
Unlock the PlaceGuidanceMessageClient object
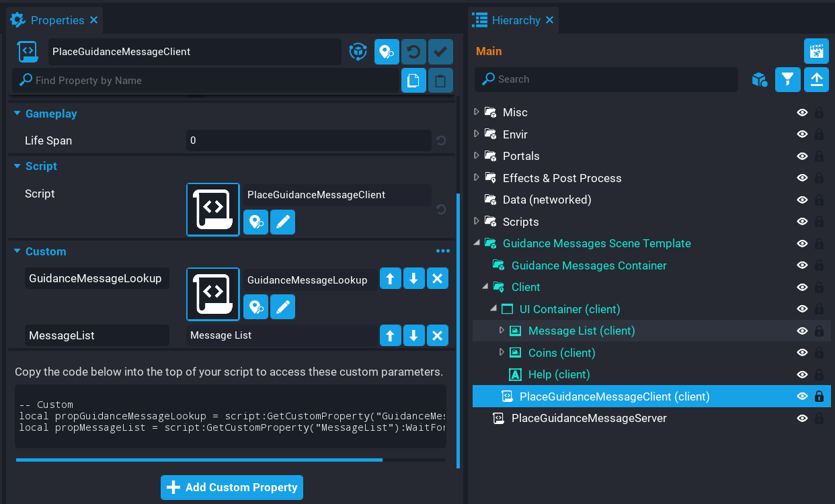pos(819,396)
